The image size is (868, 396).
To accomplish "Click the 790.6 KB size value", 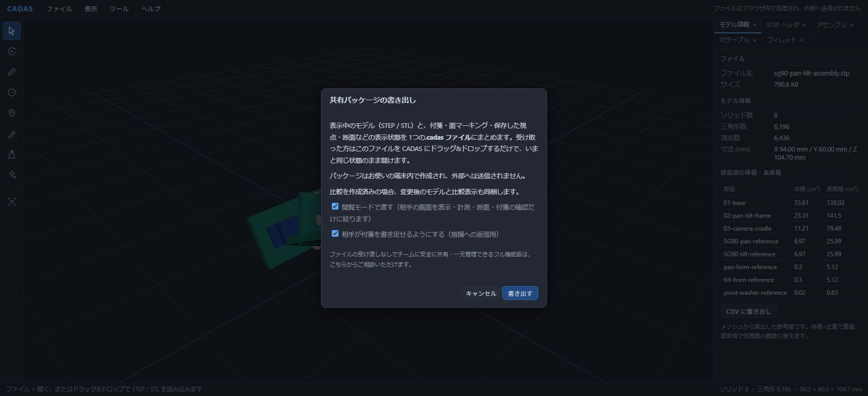I will click(x=786, y=85).
